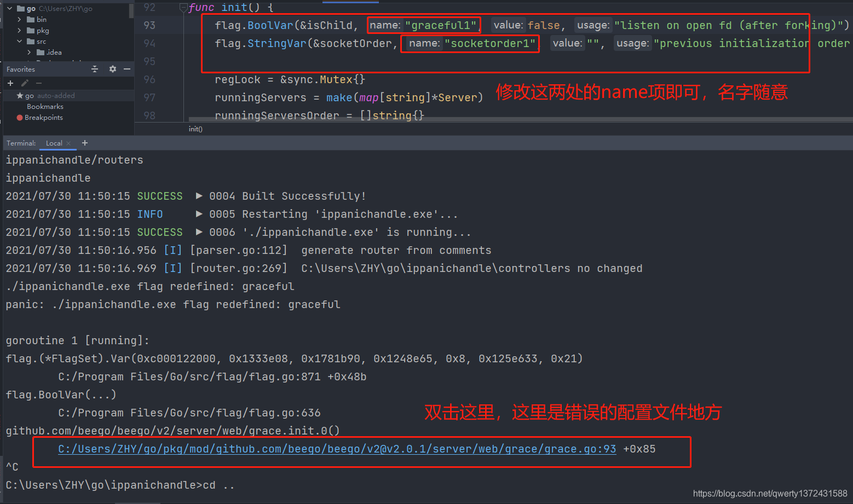Click the project tree vertical scrollbar
This screenshot has width=853, height=504.
tap(131, 11)
